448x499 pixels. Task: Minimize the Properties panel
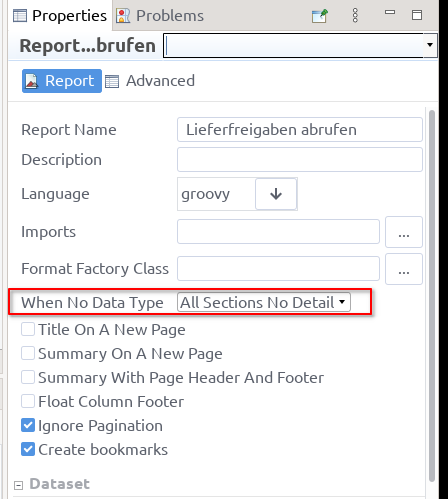coord(390,12)
